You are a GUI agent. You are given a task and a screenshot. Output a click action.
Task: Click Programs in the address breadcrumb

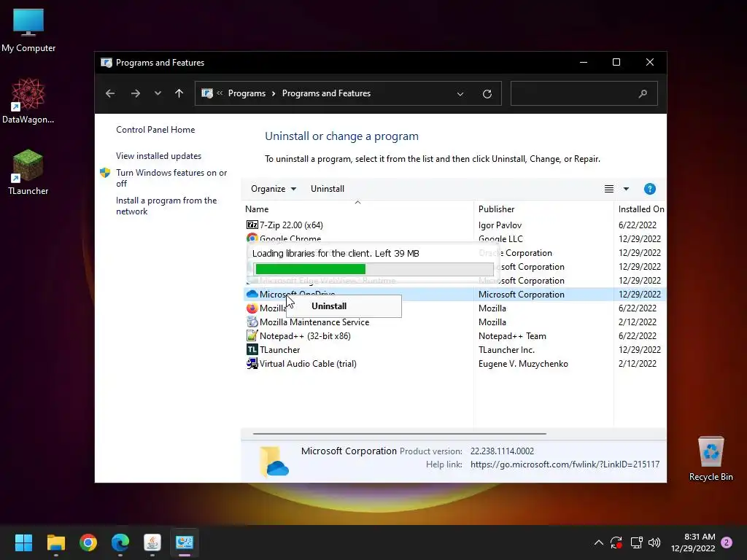tap(247, 93)
